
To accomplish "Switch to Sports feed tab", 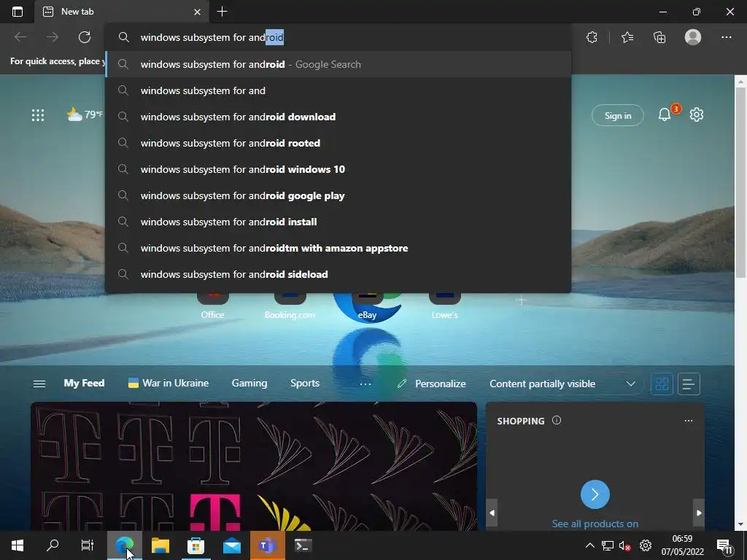I will point(305,384).
